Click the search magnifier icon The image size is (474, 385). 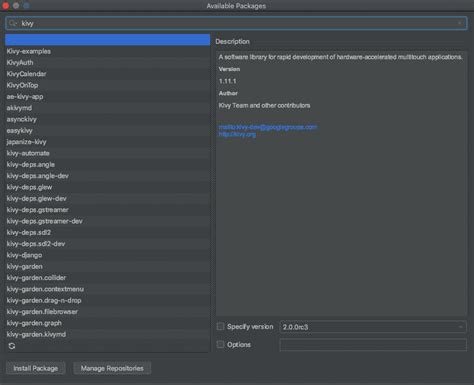click(x=13, y=23)
